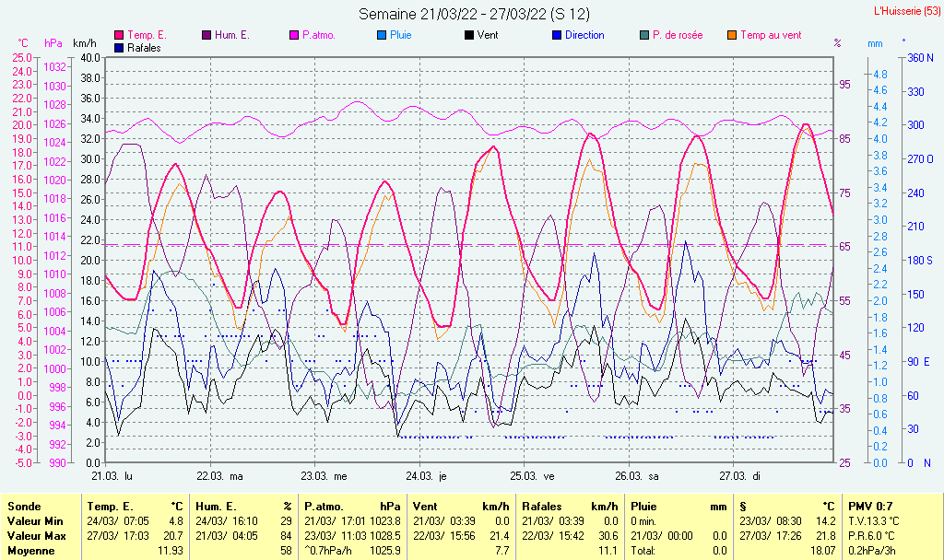
Task: Select the average pressure value "1025.9"
Action: coord(385,551)
